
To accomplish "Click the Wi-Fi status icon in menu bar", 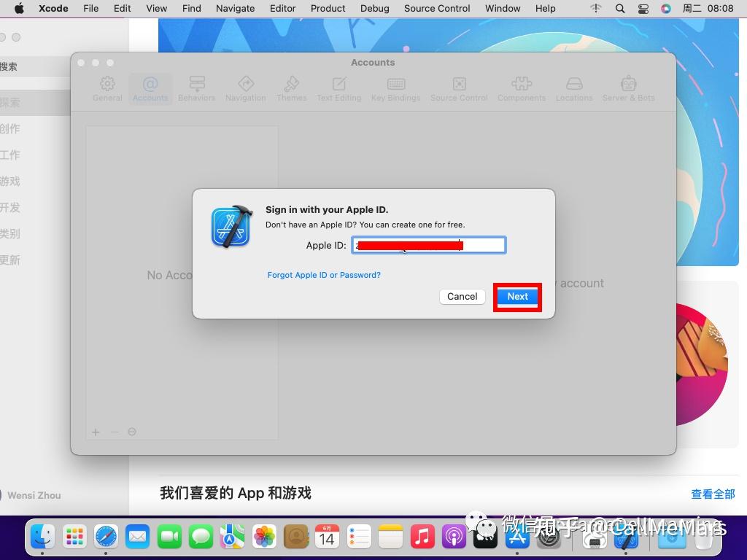I will (x=595, y=9).
